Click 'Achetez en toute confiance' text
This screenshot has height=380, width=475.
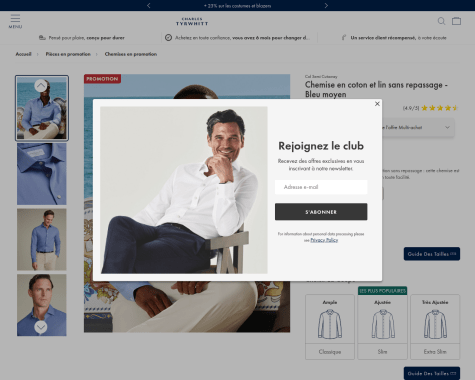point(203,38)
